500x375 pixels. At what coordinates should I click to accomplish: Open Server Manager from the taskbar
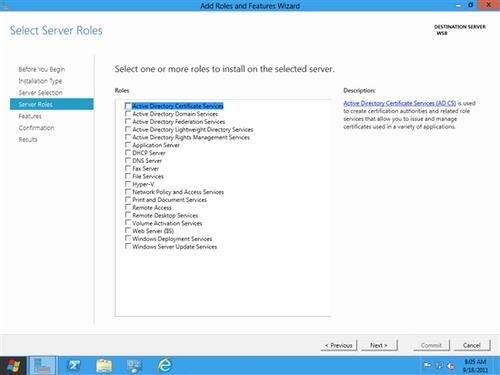pos(42,366)
